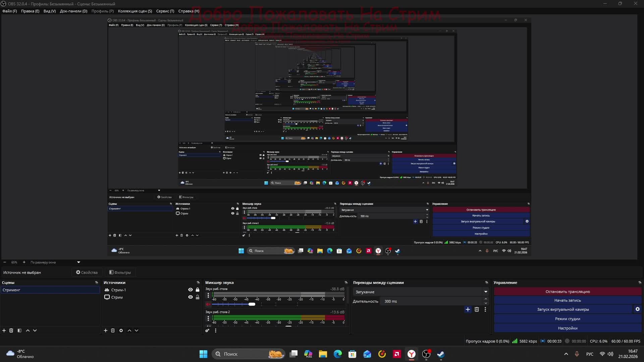This screenshot has height=362, width=644.
Task: Open the Сервис menu
Action: tap(165, 11)
